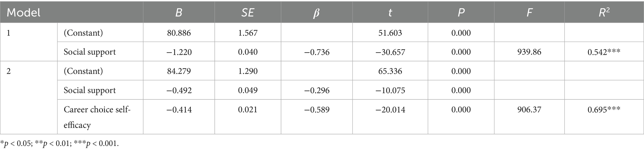Select the R² column header

(x=604, y=12)
